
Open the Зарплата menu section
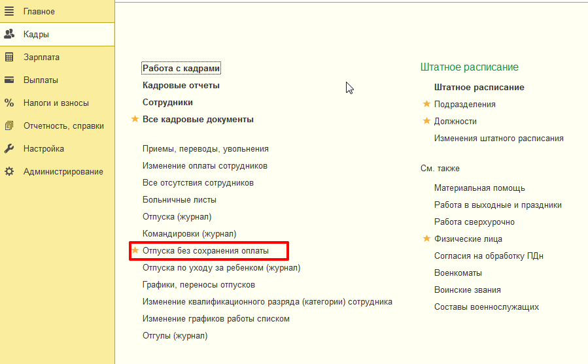click(41, 58)
